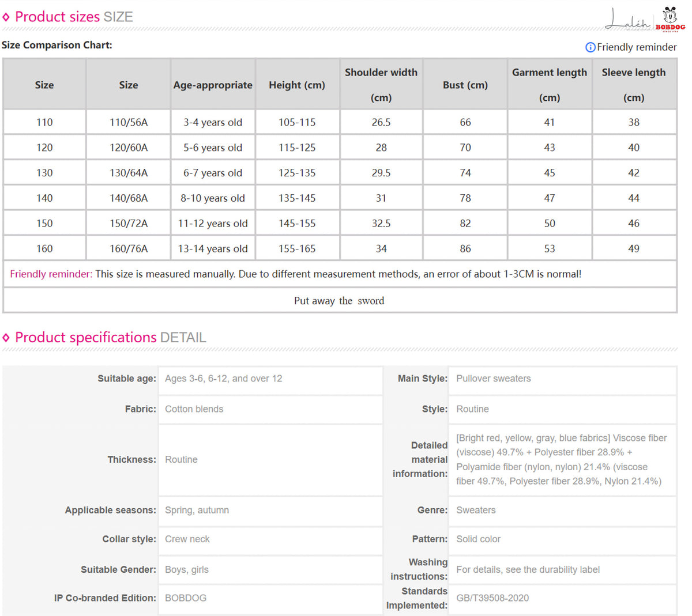The image size is (692, 616).
Task: Click the Washing instructions value
Action: click(528, 569)
